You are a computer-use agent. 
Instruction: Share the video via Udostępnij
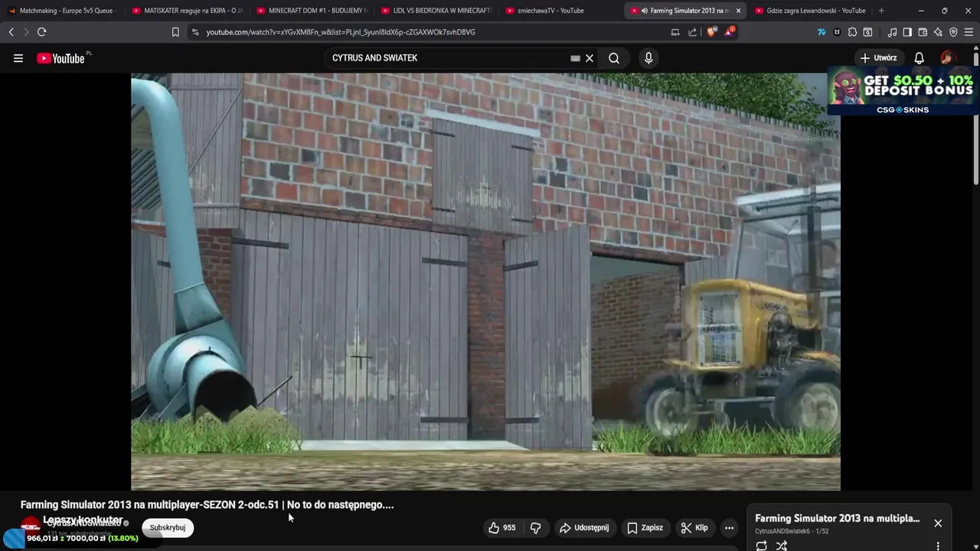(x=584, y=527)
